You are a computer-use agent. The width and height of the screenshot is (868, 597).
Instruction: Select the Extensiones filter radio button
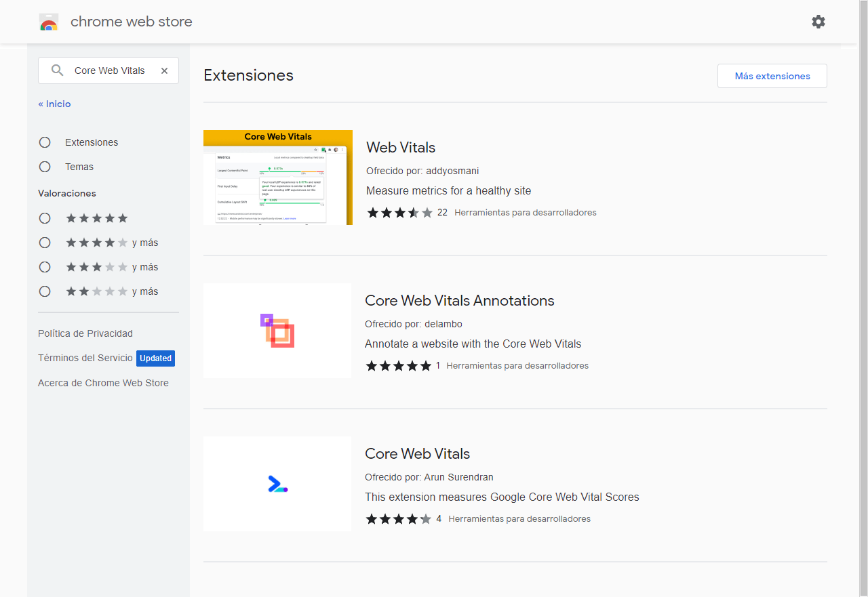(x=44, y=142)
